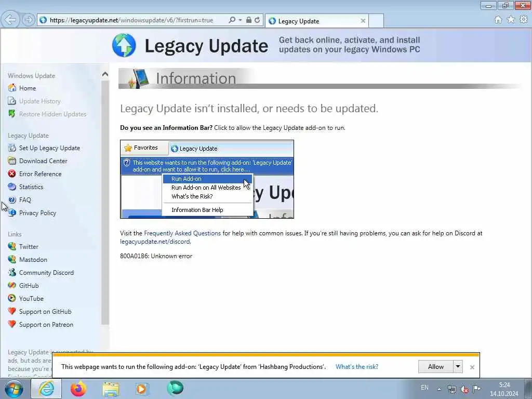The image size is (532, 399).
Task: Click the EN language indicator
Action: tap(424, 388)
